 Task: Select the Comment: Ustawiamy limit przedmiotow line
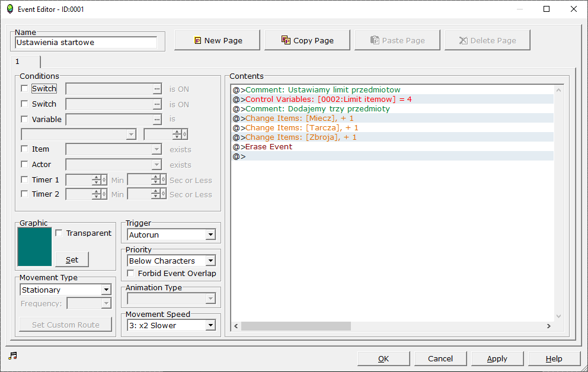(x=392, y=89)
